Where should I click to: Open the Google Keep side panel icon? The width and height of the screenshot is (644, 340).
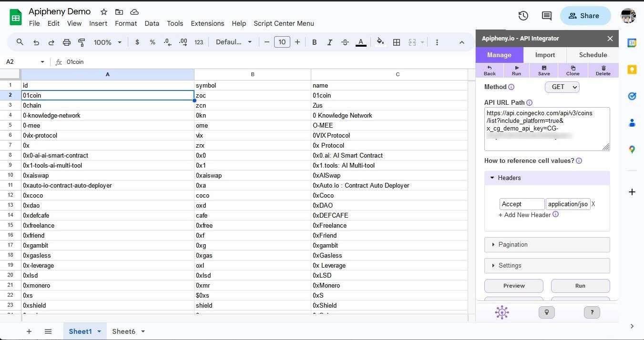point(632,70)
